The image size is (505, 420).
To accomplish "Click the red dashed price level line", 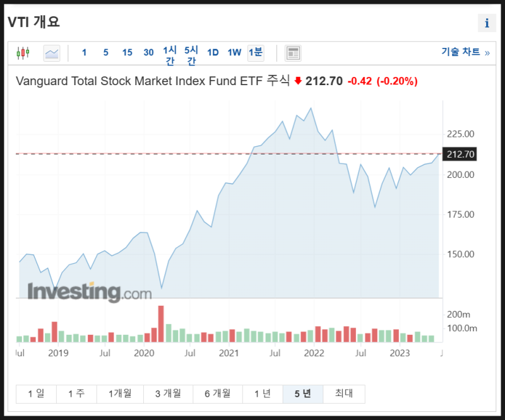I will pyautogui.click(x=189, y=153).
